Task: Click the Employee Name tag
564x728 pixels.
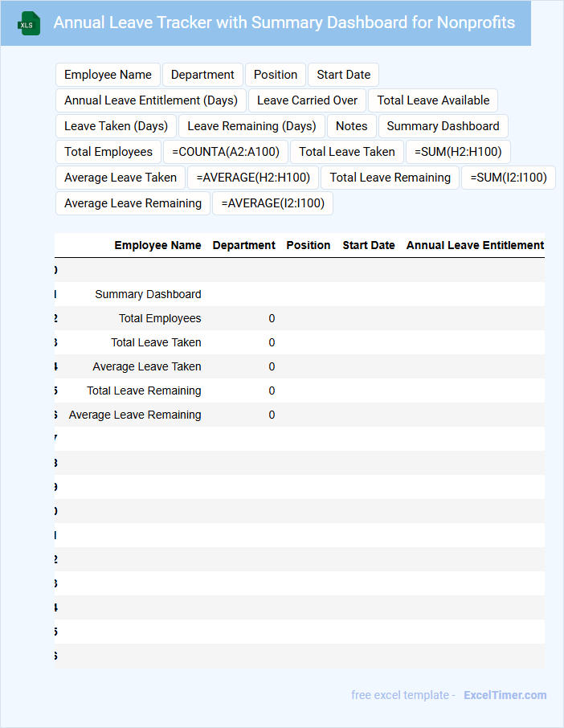Action: tap(108, 75)
